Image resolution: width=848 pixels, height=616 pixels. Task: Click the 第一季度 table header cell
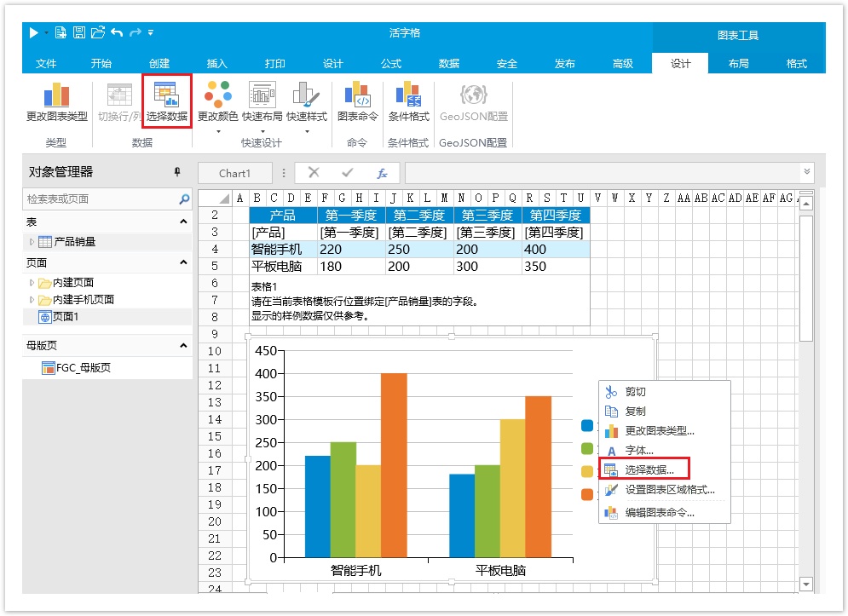pos(351,216)
